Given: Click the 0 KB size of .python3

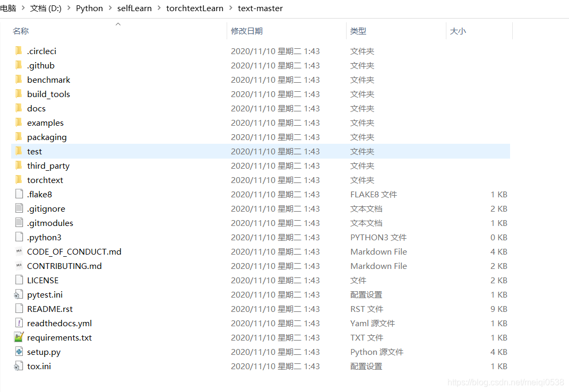Looking at the screenshot, I should click(x=498, y=237).
